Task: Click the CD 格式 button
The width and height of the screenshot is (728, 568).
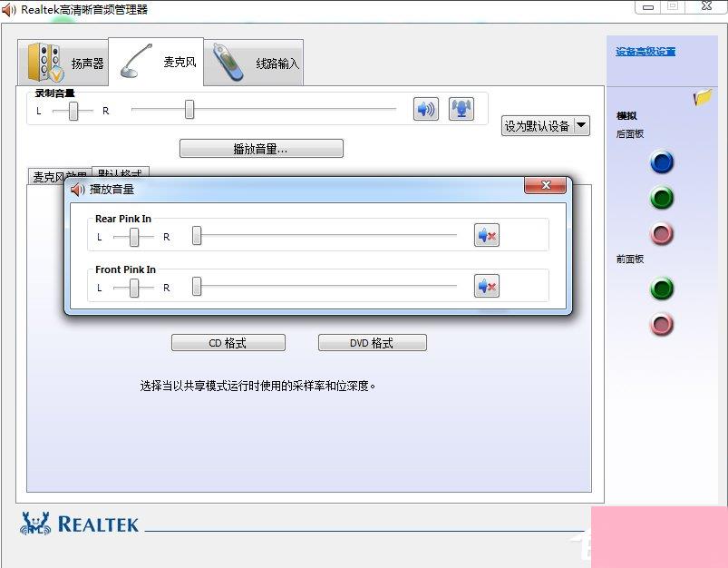Action: 228,343
